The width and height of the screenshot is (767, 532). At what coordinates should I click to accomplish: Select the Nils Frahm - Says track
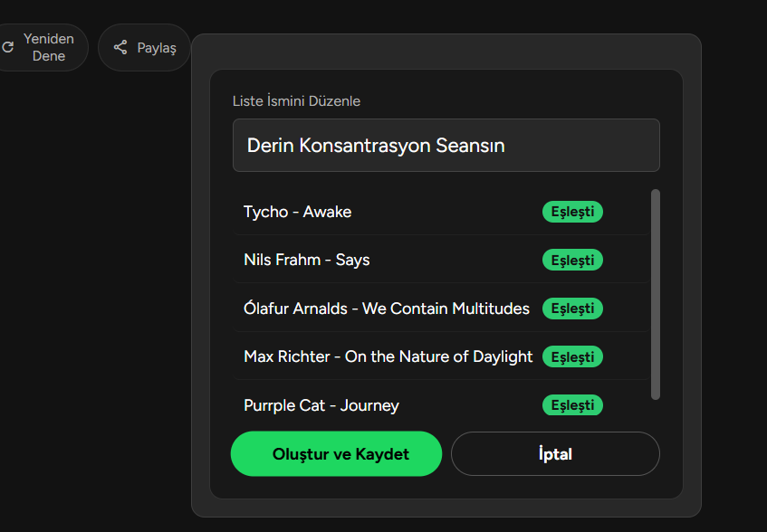click(441, 260)
